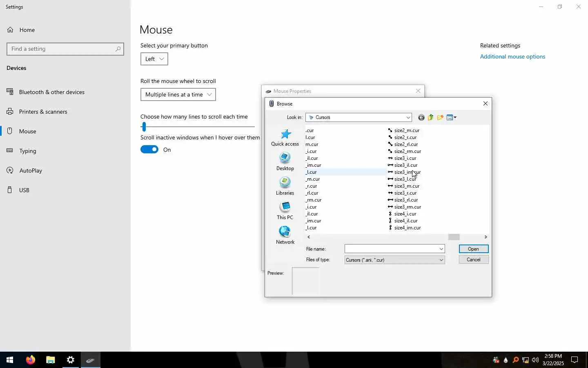588x368 pixels.
Task: Click the Mouse Properties taskbar button
Action: click(91, 360)
